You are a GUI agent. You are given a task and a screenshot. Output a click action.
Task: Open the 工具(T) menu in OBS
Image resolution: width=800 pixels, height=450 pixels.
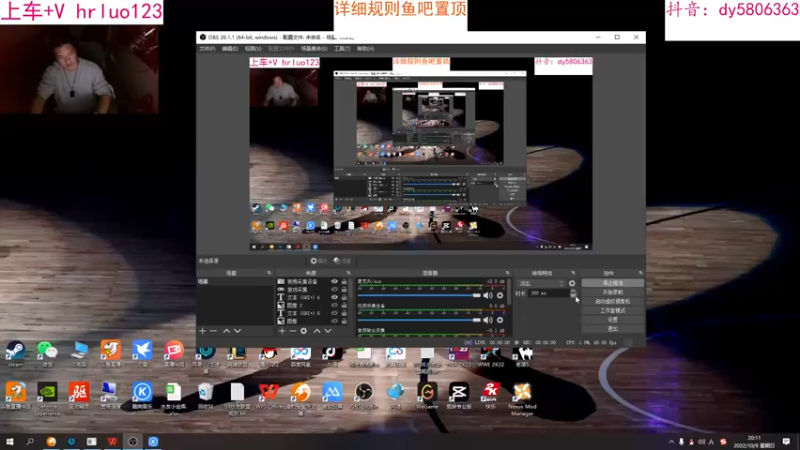coord(342,48)
